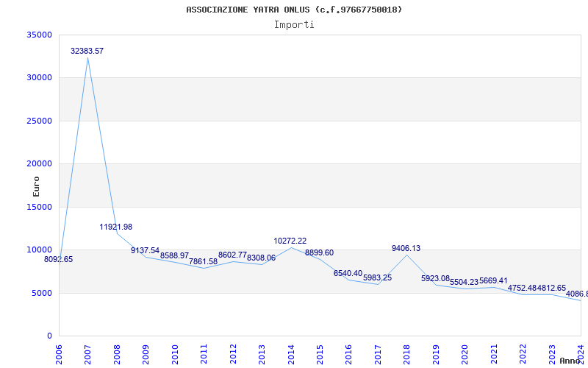Select the peak value 32383.57

pos(87,51)
